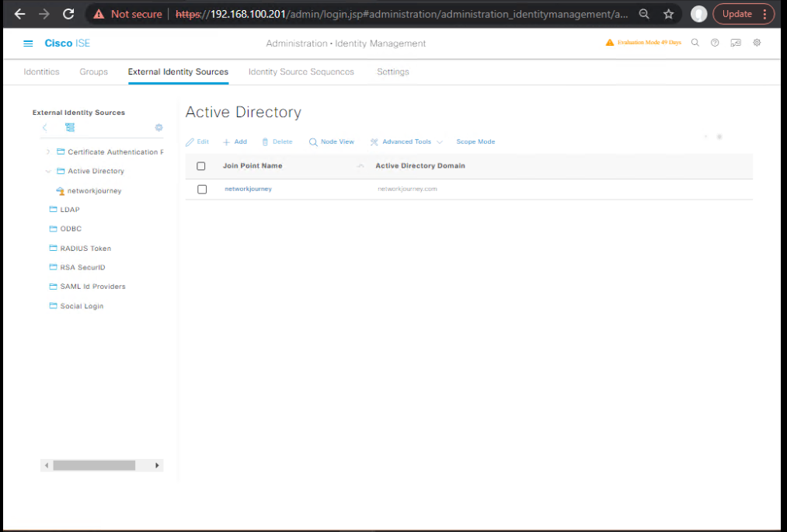The image size is (787, 532).
Task: Open the browser profile avatar
Action: pyautogui.click(x=698, y=14)
